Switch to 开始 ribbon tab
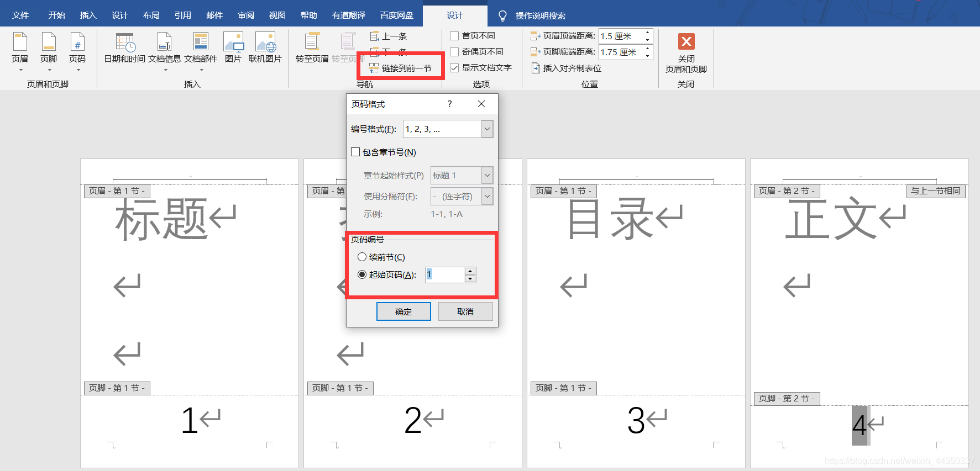 (x=56, y=15)
